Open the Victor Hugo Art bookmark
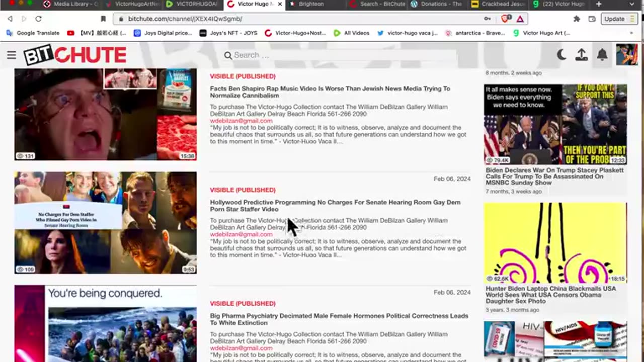The width and height of the screenshot is (644, 362). pyautogui.click(x=541, y=33)
